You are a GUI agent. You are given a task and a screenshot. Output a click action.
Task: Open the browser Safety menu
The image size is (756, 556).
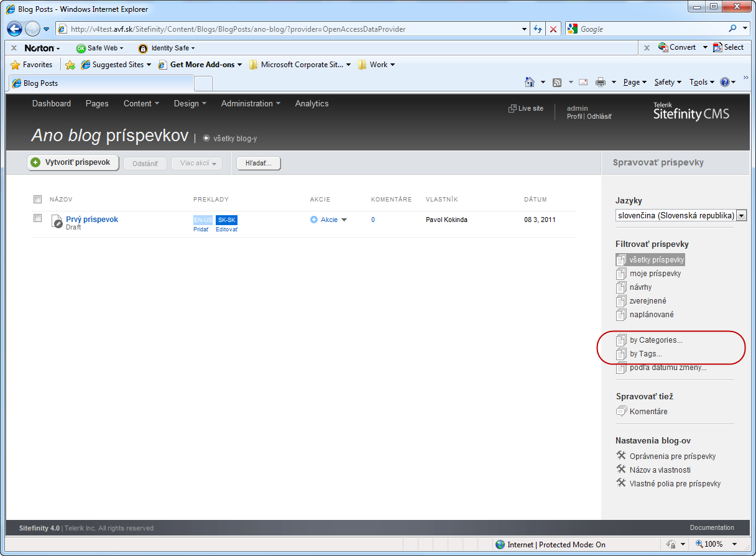668,82
